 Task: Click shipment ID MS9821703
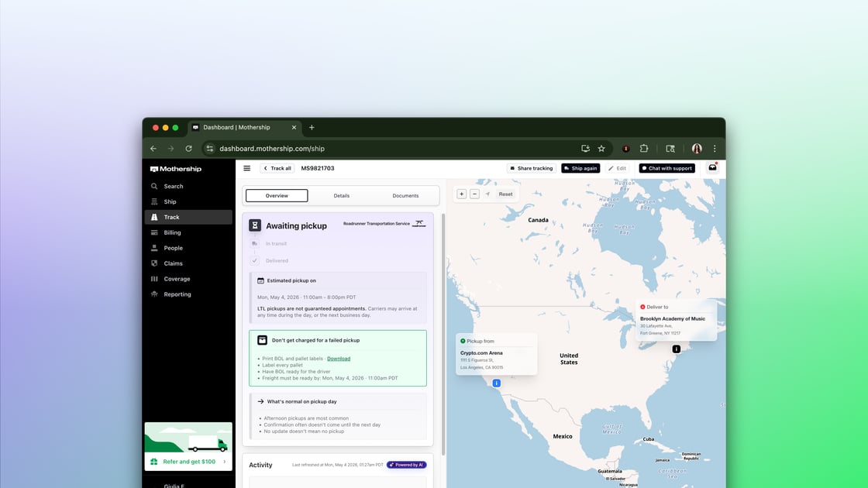(x=318, y=168)
